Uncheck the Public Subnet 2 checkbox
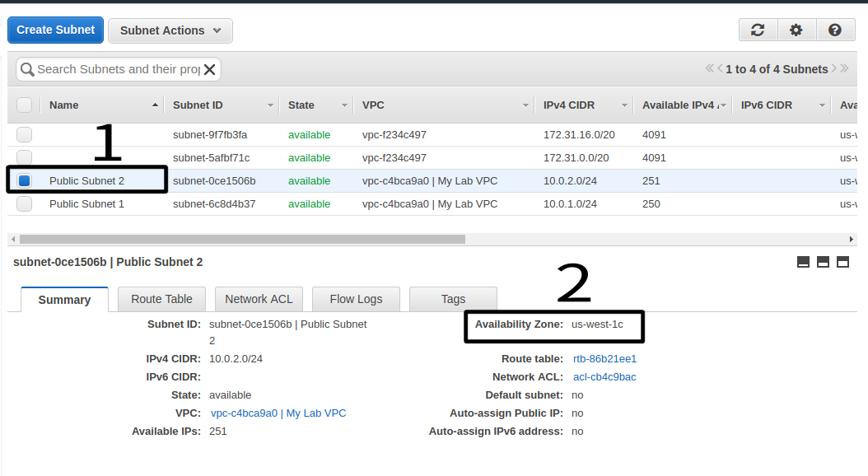 click(25, 181)
